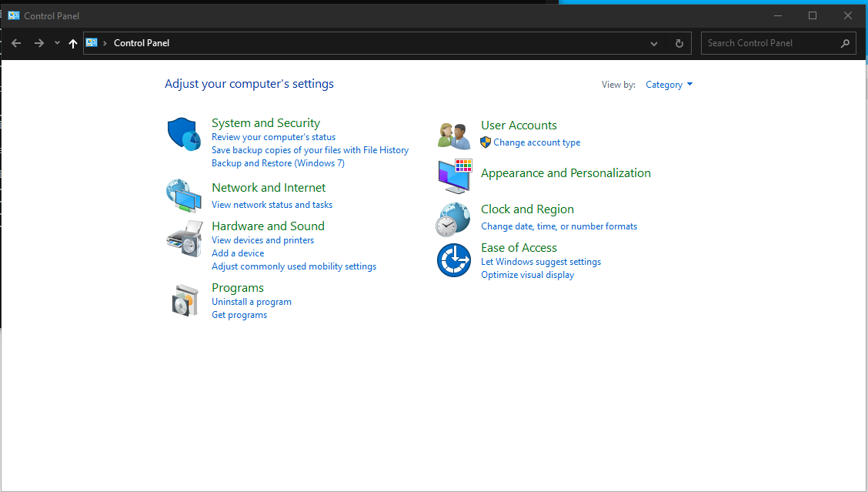Click Clock and Region heading
The height and width of the screenshot is (492, 868).
point(527,209)
